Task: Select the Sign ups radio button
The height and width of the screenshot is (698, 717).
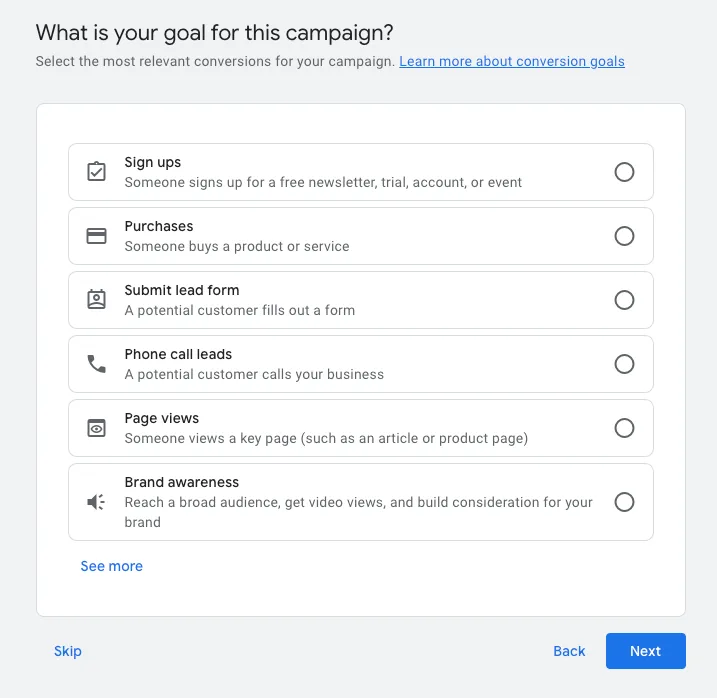Action: click(x=624, y=172)
